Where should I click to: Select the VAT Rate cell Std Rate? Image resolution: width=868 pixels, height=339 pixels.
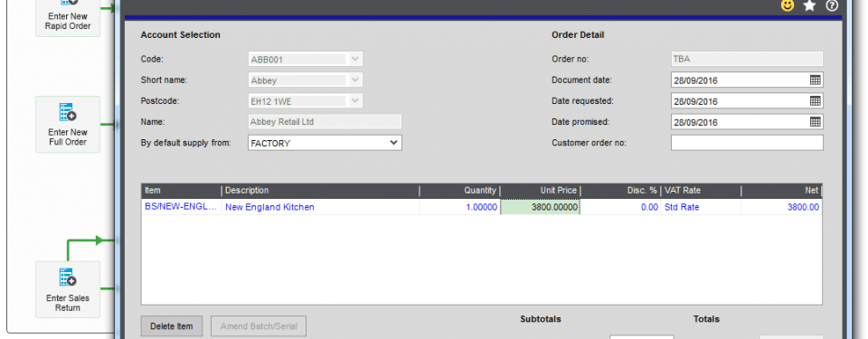[x=701, y=207]
